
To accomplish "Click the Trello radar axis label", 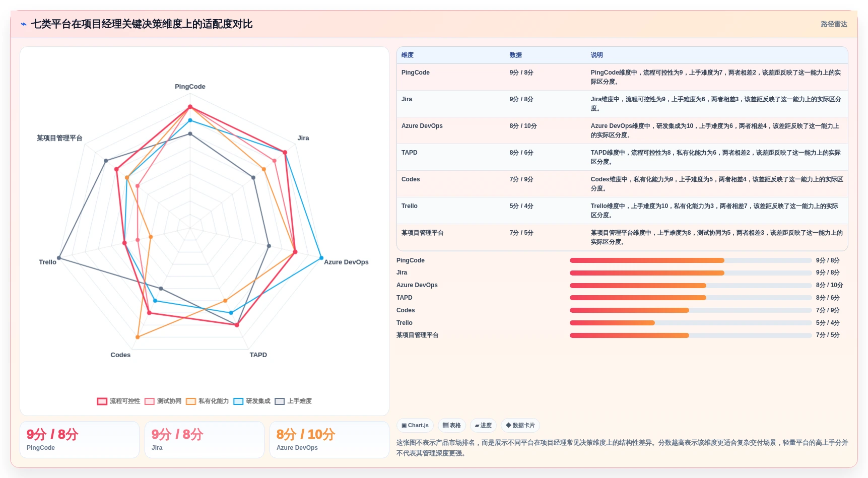I will 48,262.
